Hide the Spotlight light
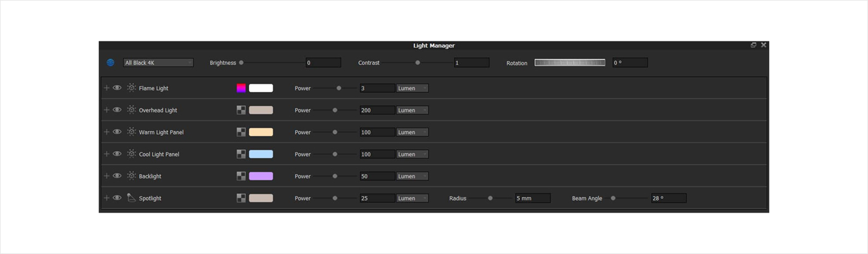 [117, 198]
